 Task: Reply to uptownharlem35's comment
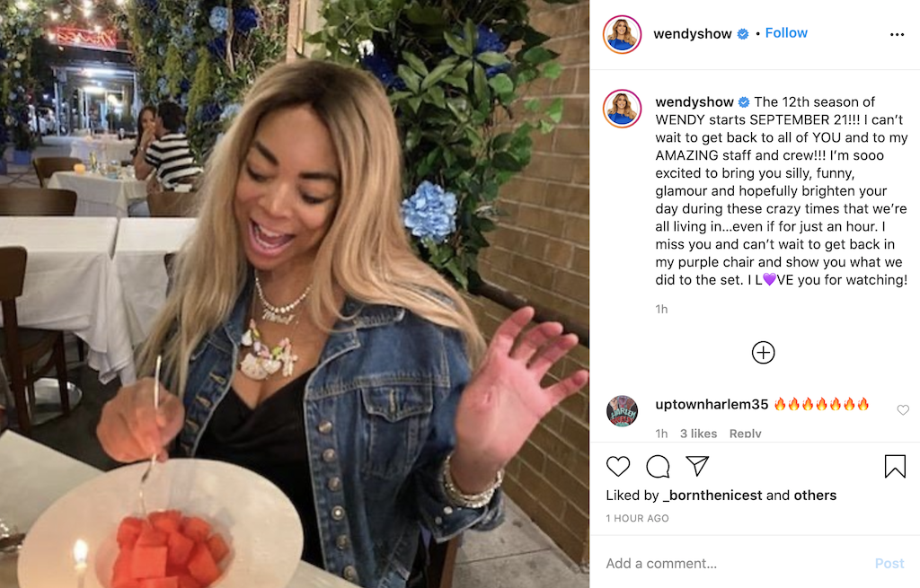coord(745,434)
